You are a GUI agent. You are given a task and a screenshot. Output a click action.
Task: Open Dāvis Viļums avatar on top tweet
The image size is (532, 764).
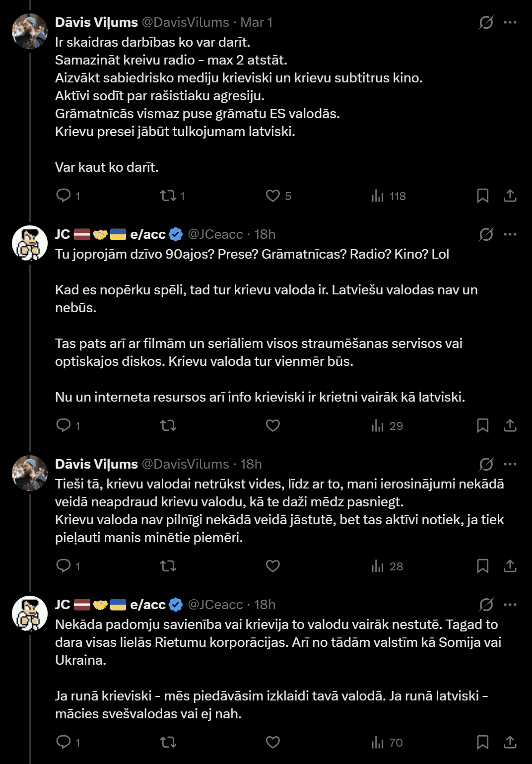[30, 31]
